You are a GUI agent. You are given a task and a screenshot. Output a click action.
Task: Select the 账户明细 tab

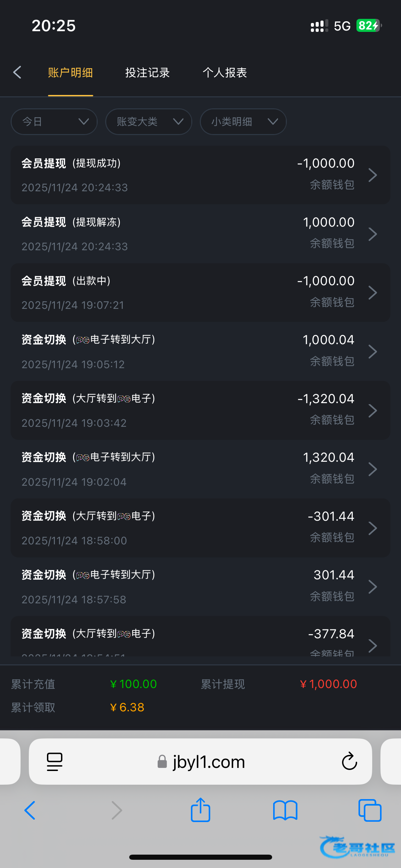coord(71,73)
